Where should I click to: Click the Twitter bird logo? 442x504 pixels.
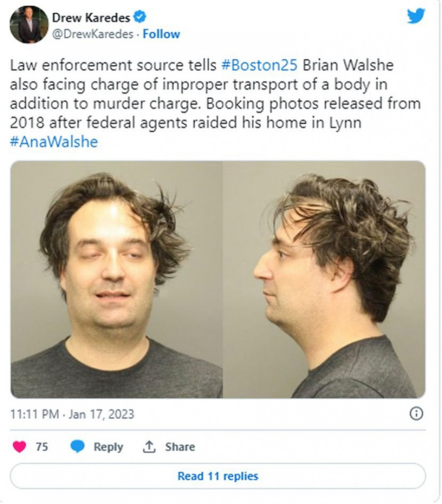[x=415, y=16]
